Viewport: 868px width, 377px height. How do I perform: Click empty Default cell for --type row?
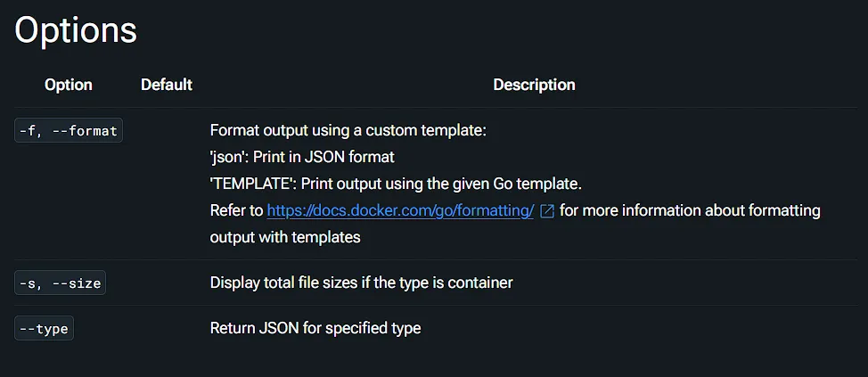[x=167, y=328]
